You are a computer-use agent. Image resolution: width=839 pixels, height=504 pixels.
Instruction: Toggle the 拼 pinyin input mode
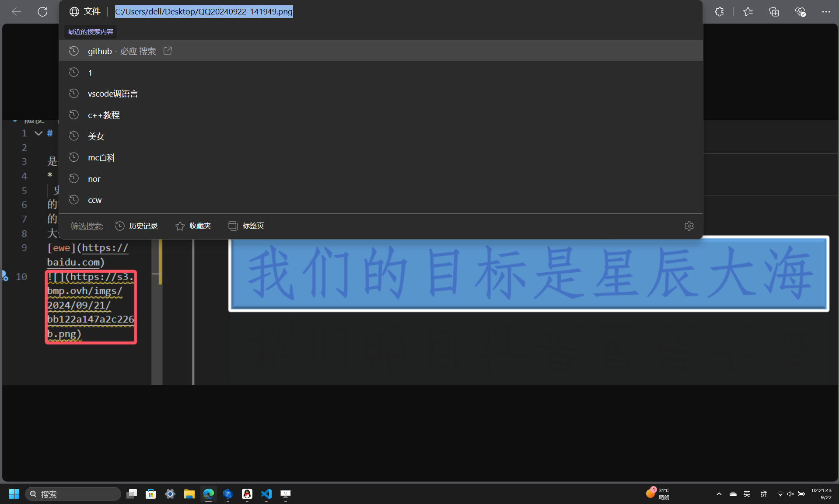[764, 494]
